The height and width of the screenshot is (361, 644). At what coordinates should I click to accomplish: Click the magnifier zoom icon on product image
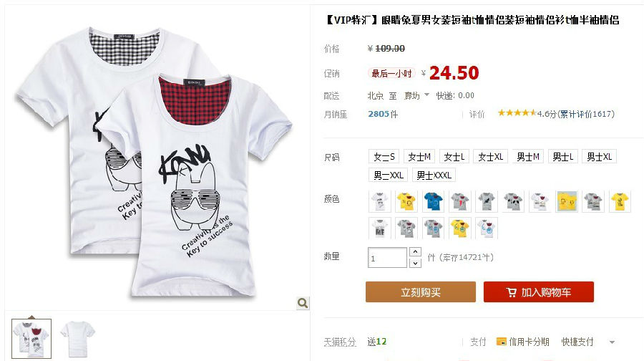(x=303, y=304)
